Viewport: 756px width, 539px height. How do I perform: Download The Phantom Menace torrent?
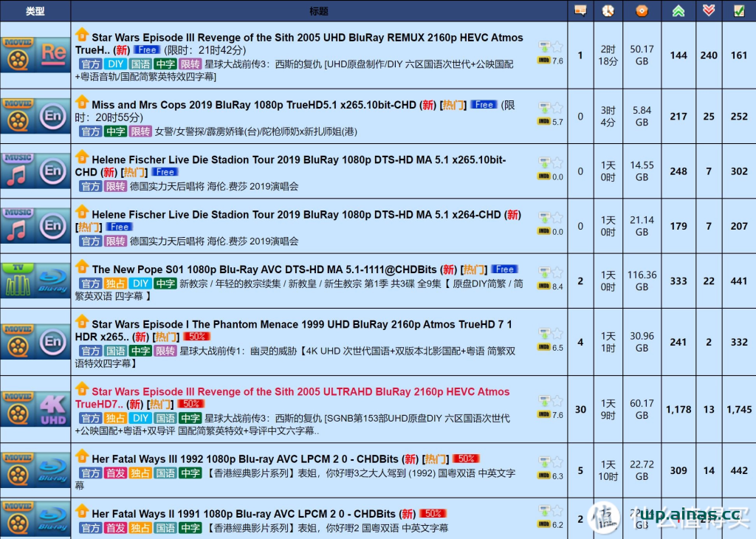(x=544, y=334)
